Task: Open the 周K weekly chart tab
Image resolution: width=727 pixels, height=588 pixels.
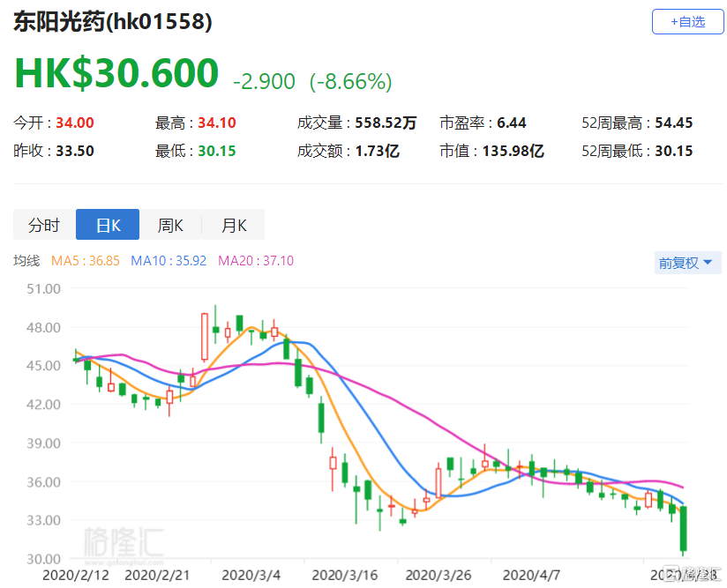Action: (x=170, y=225)
